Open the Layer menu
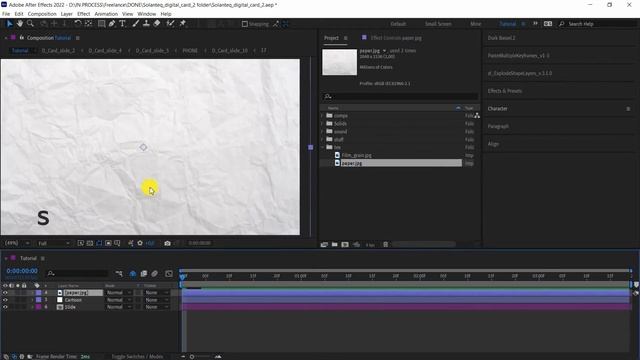The width and height of the screenshot is (640, 360). [x=67, y=14]
